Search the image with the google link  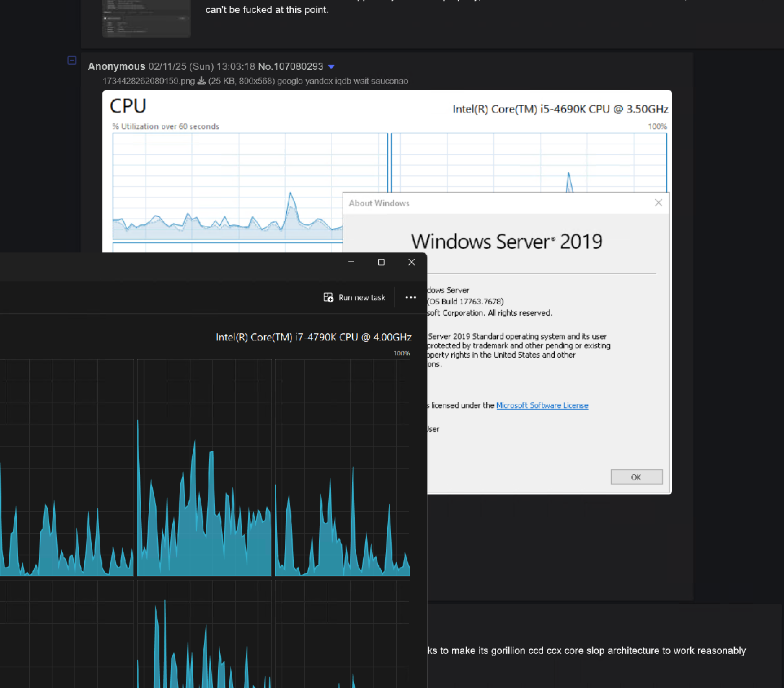pos(289,81)
